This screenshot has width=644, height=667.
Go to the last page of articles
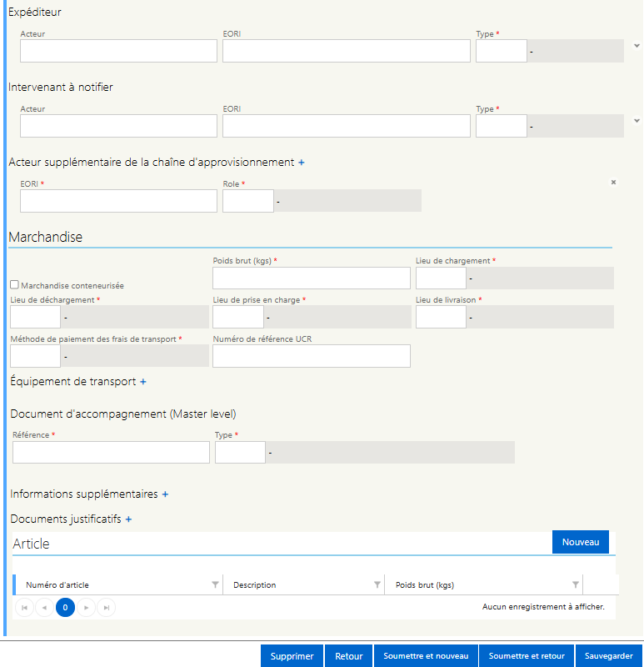[x=107, y=608]
